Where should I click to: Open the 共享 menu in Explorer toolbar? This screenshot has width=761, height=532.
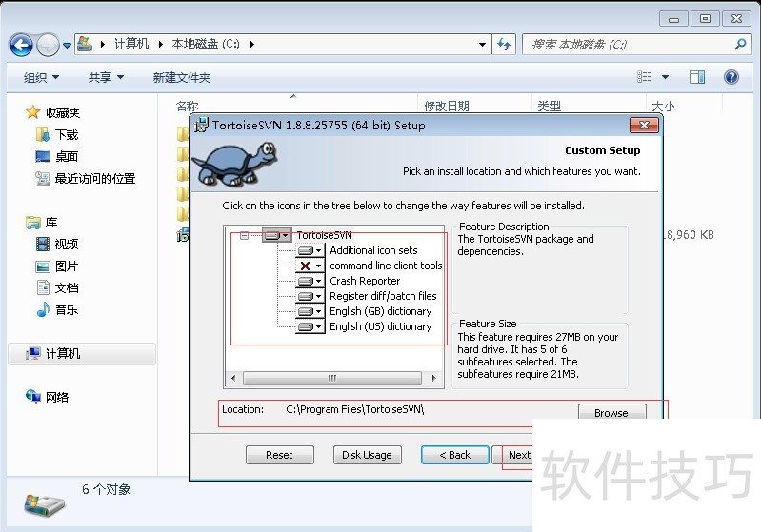click(x=106, y=77)
